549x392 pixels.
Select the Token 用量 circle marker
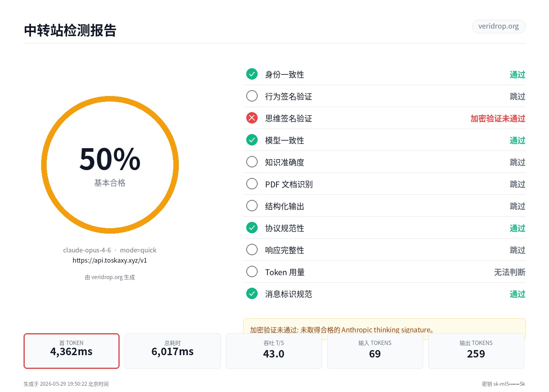(252, 272)
